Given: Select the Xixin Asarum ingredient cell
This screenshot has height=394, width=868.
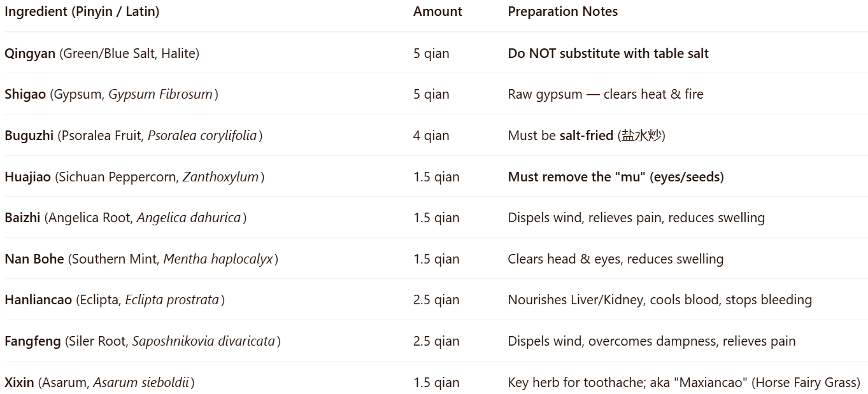Looking at the screenshot, I should pyautogui.click(x=99, y=383).
